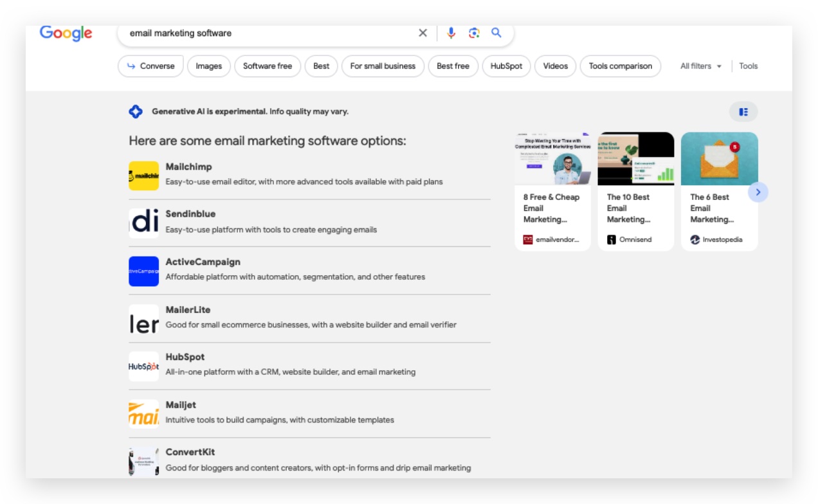Screen dimensions: 818x504
Task: Open the Converse chip
Action: click(x=150, y=66)
